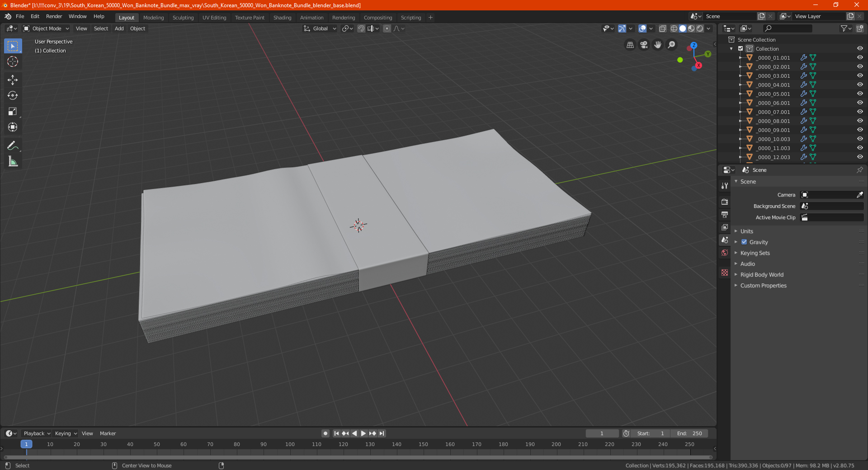
Task: Toggle proportional editing button
Action: point(387,28)
